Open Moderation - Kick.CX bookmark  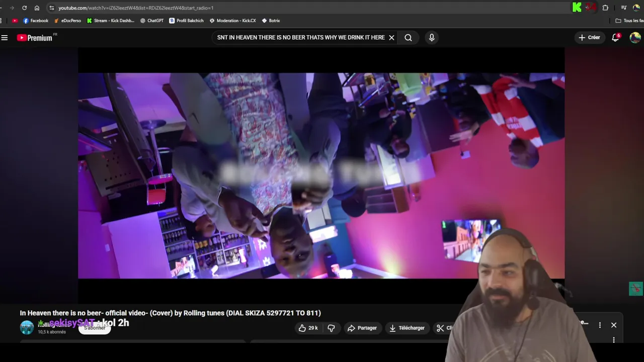(x=232, y=21)
